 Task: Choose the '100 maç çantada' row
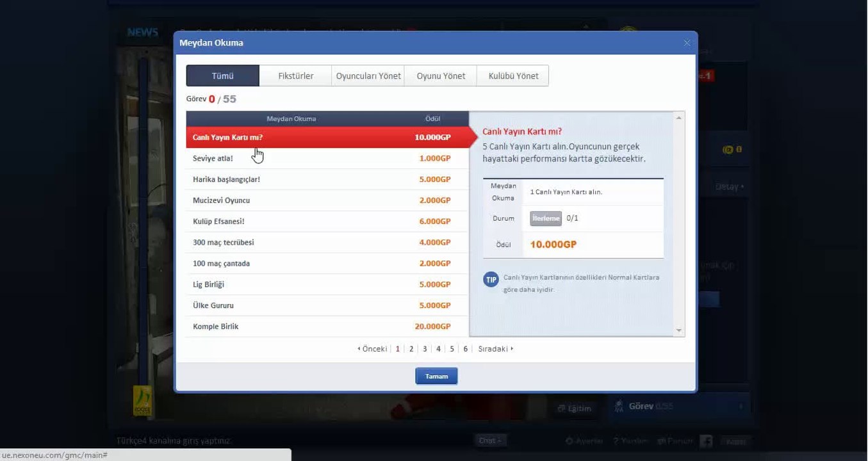pos(327,263)
